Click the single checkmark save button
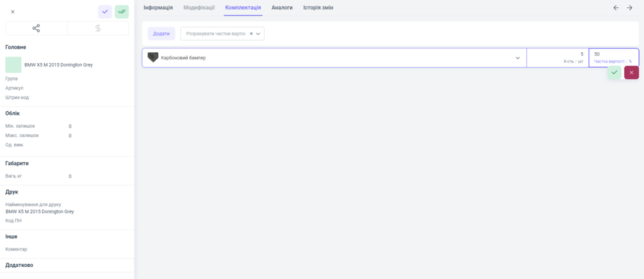The image size is (644, 279). coord(105,12)
